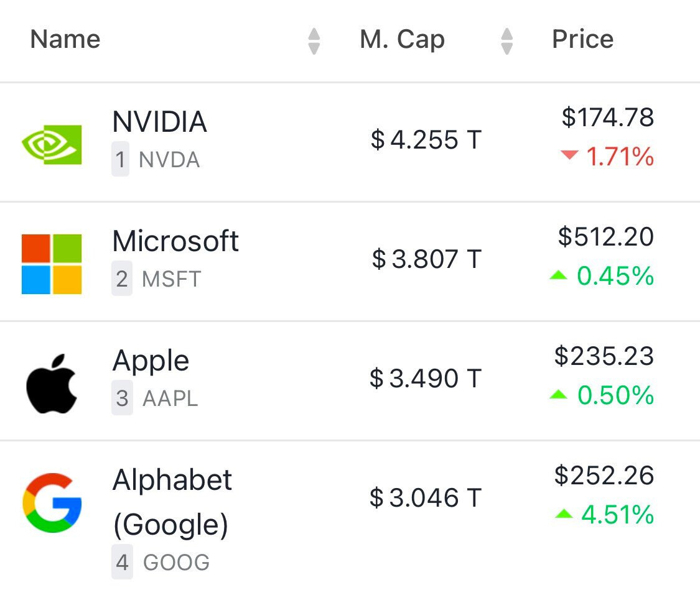Click the multicolor Google G logo

click(x=52, y=503)
